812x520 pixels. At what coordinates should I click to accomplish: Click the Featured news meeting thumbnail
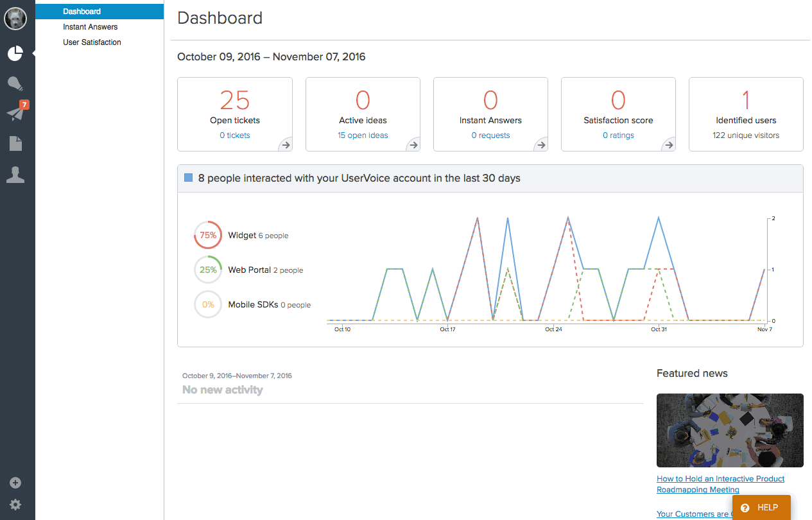click(x=730, y=430)
